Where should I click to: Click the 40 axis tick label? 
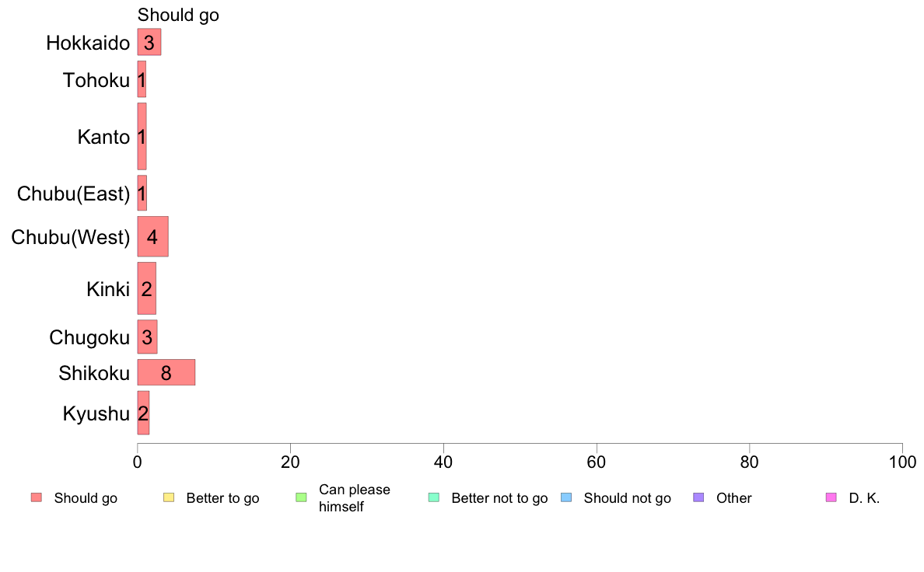443,462
